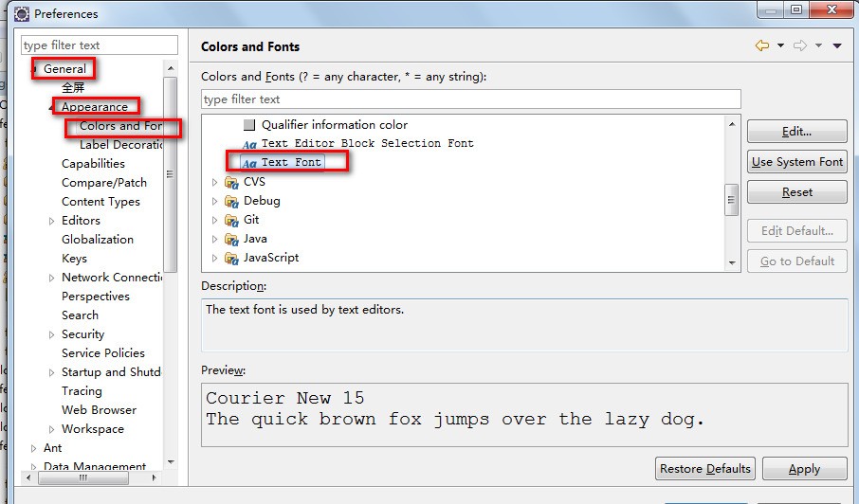Click the forward navigation arrow icon
This screenshot has width=859, height=504.
pyautogui.click(x=799, y=45)
